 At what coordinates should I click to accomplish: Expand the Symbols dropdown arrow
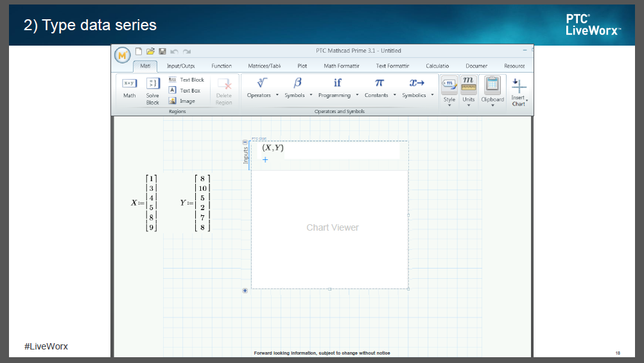(x=311, y=95)
